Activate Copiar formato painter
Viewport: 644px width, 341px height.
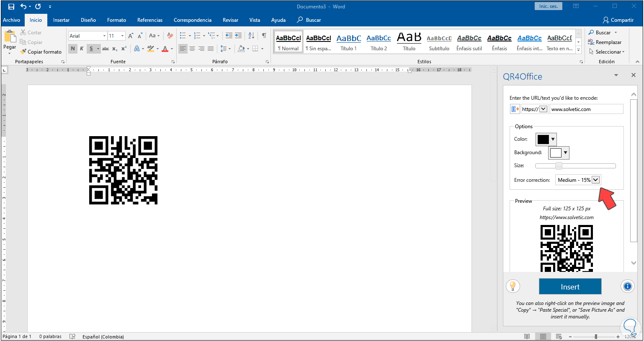click(x=41, y=52)
